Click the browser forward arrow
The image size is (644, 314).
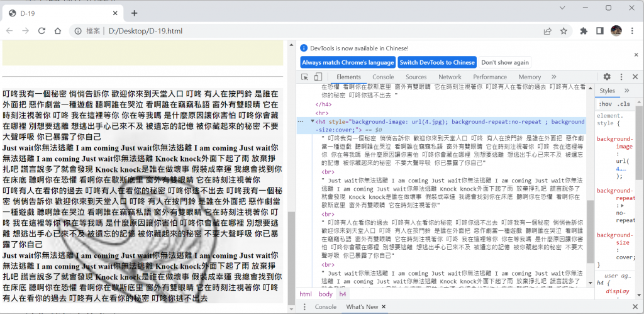point(25,31)
